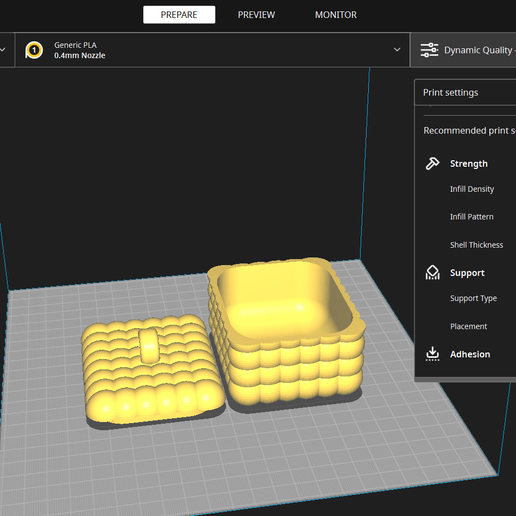
Task: Switch to the PREPARE stage tab
Action: (x=179, y=15)
